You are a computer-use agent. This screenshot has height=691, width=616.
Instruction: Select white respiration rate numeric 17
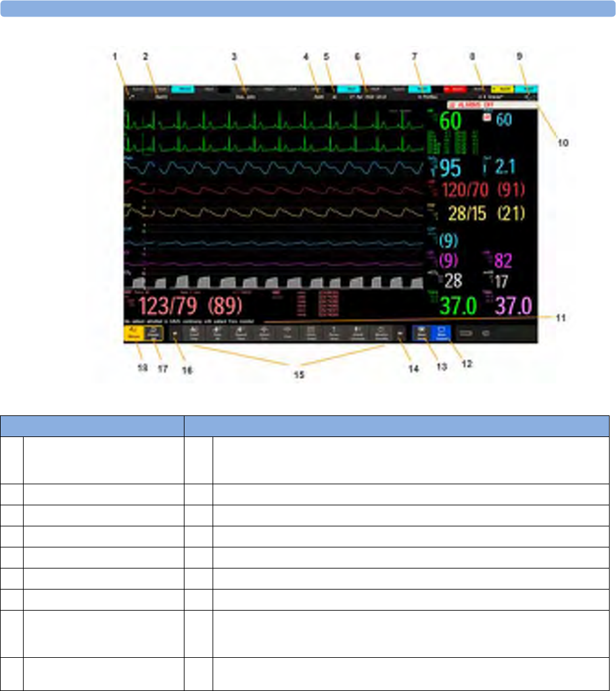[501, 281]
